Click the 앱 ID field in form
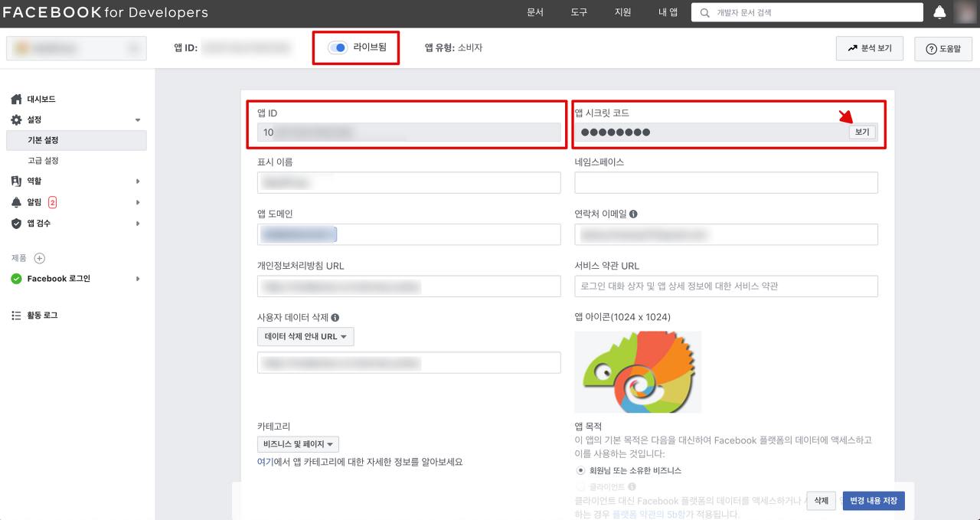Screen dimensions: 980x520 coord(409,132)
